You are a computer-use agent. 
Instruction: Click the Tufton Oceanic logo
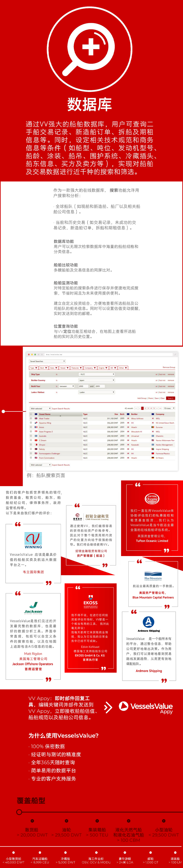[x=152, y=499]
